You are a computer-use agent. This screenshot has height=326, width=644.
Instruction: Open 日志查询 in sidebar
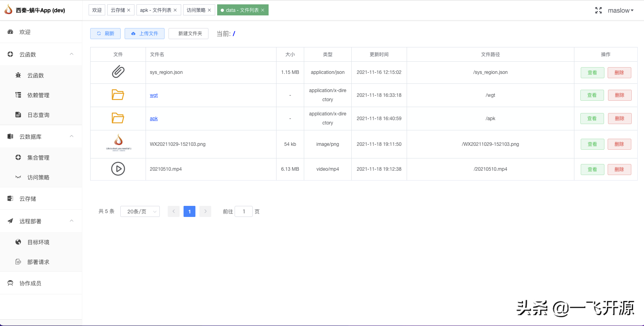[41, 115]
